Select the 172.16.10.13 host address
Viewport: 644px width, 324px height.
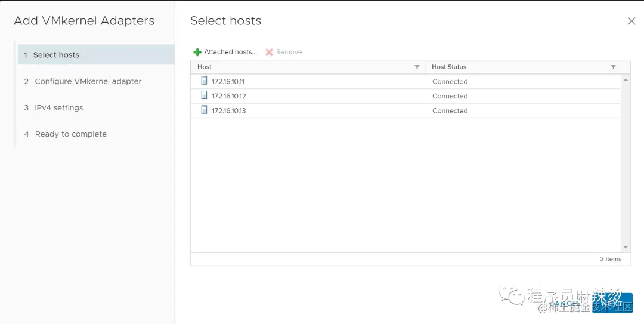(x=229, y=110)
